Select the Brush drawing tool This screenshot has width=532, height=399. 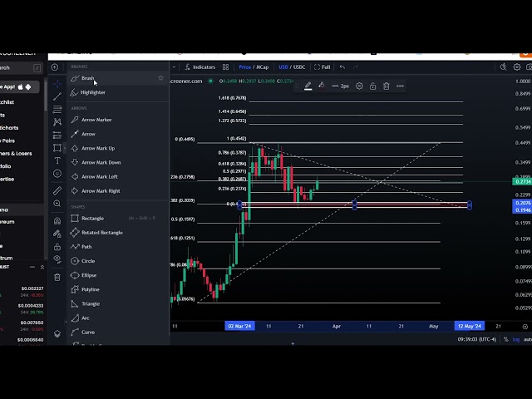point(87,78)
